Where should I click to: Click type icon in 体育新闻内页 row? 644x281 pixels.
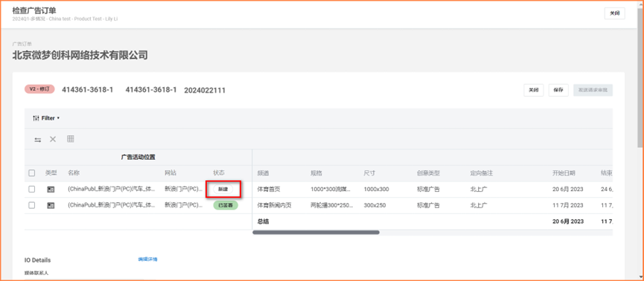click(x=51, y=205)
